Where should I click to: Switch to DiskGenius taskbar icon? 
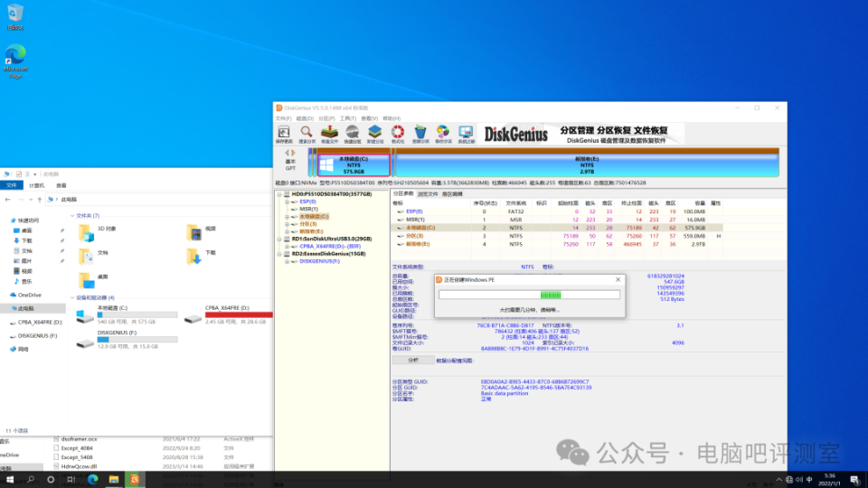(x=135, y=480)
